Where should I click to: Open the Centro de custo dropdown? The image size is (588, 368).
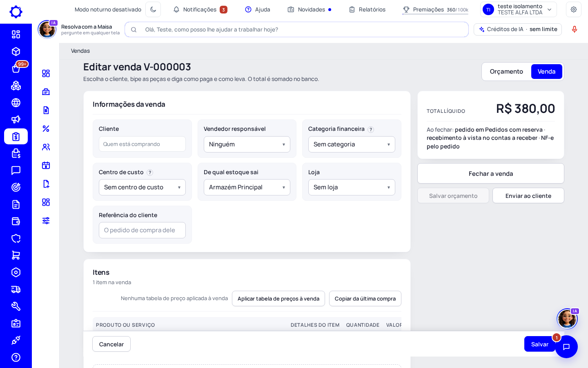tap(142, 187)
